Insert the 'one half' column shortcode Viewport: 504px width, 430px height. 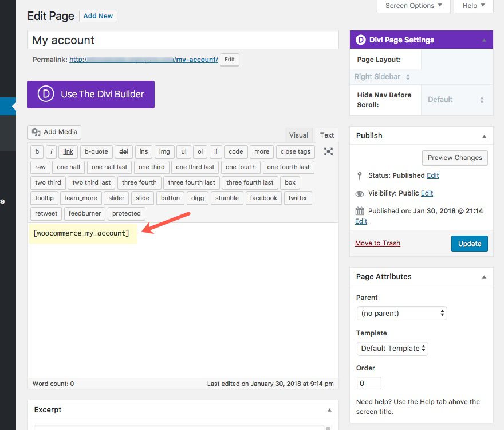coord(69,167)
